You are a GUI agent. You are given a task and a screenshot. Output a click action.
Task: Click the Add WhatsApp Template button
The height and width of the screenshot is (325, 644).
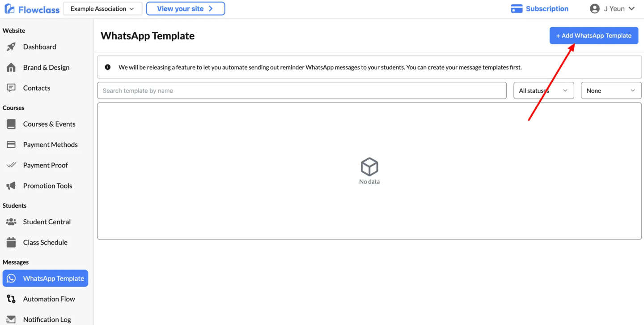tap(594, 36)
